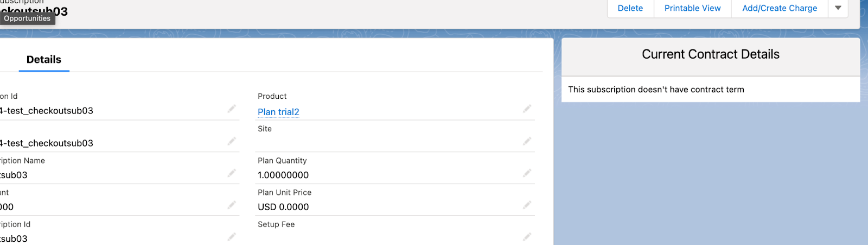Open the Plan trial2 product link
This screenshot has height=245, width=868.
click(x=278, y=112)
